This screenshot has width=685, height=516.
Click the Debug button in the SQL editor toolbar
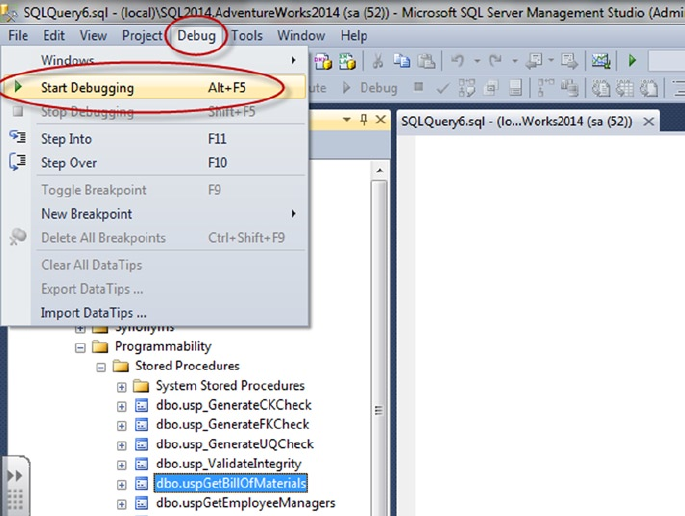click(370, 88)
